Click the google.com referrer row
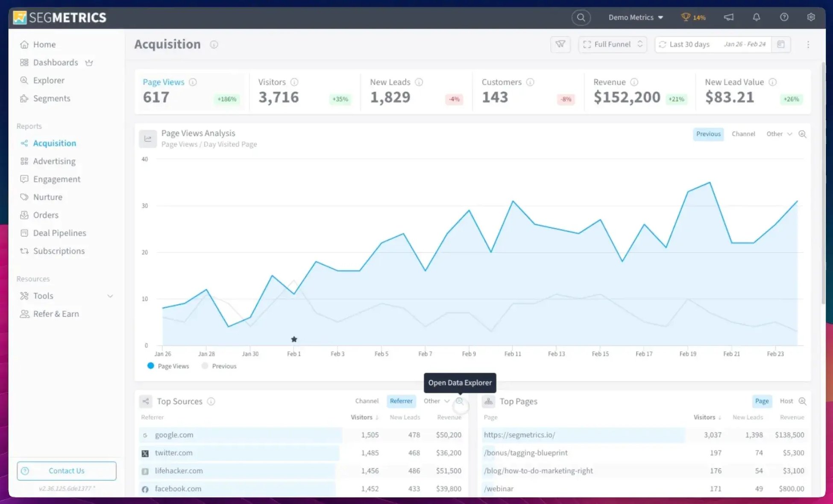This screenshot has width=833, height=504. (302, 435)
